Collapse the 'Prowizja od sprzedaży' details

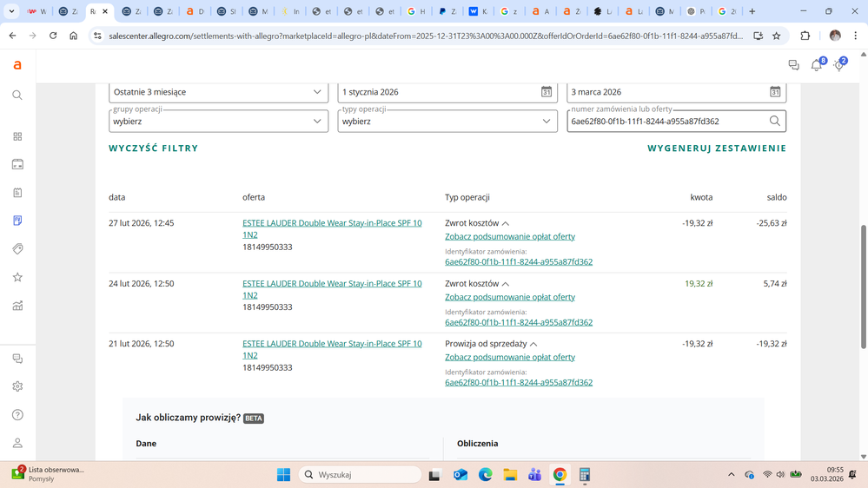533,345
